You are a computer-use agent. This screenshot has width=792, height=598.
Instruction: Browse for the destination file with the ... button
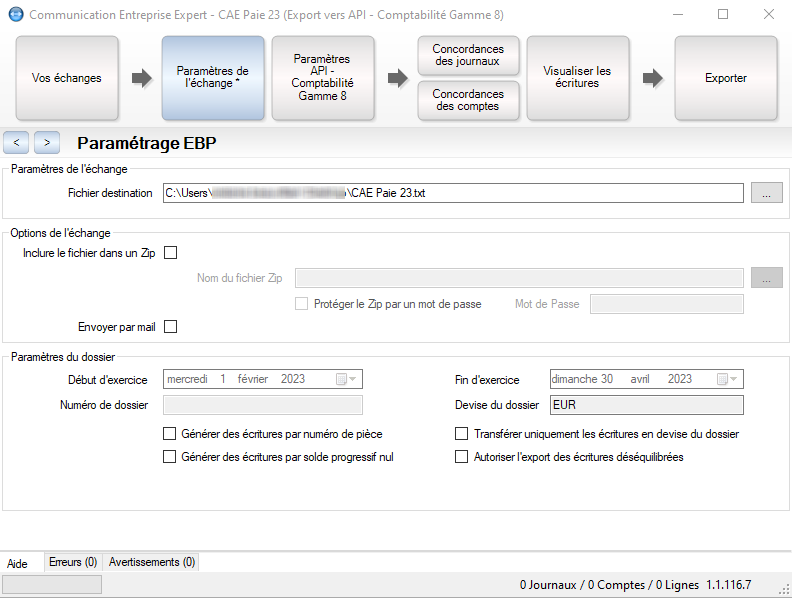766,193
